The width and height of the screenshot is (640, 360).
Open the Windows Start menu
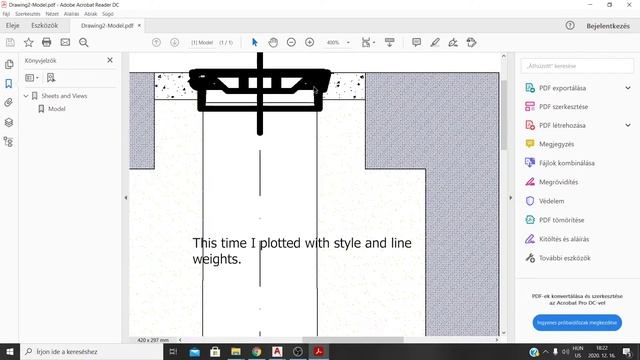point(10,351)
